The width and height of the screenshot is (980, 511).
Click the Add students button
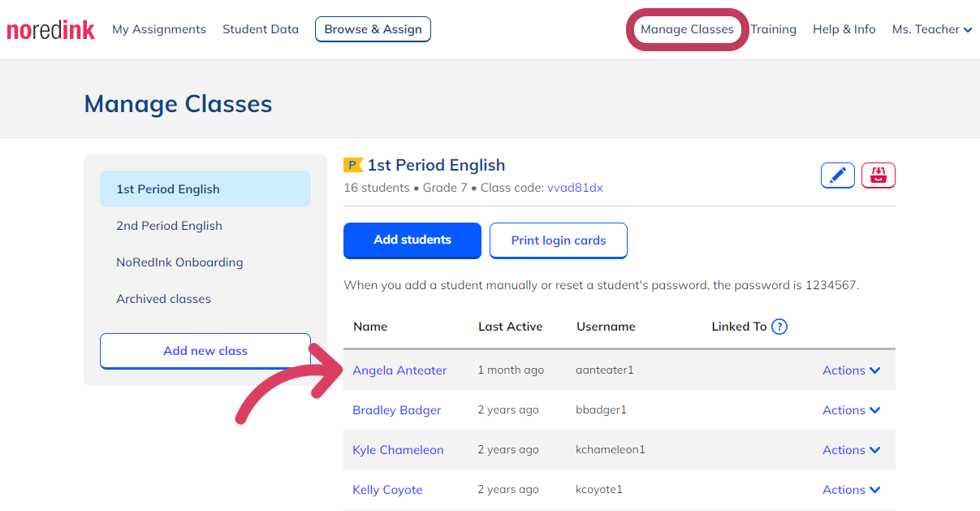point(412,240)
